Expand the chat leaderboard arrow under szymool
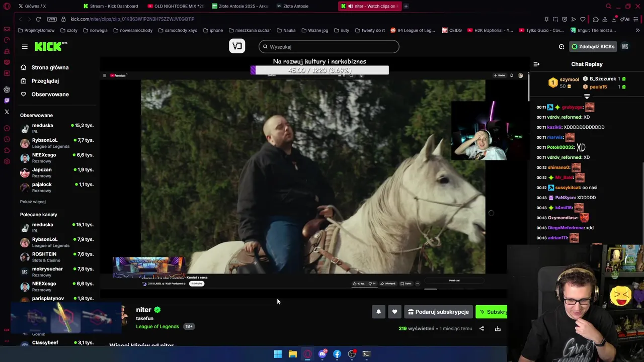 click(x=587, y=96)
